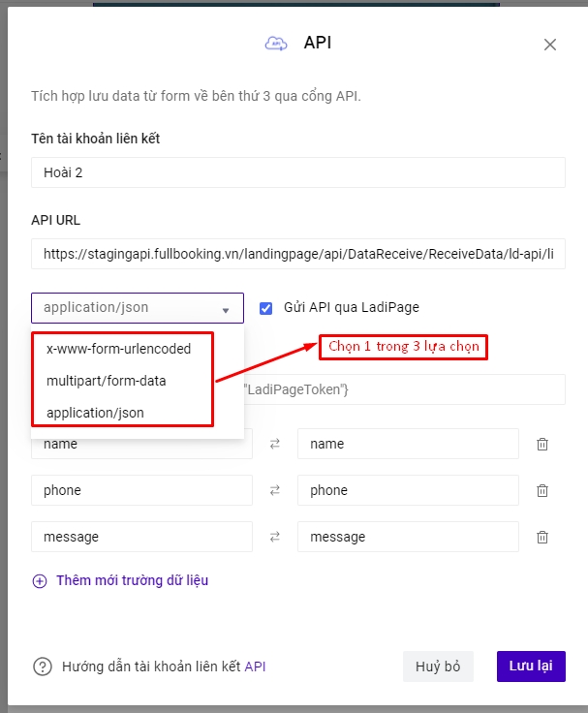This screenshot has width=588, height=713.
Task: Click the plus icon to add field
Action: (40, 581)
